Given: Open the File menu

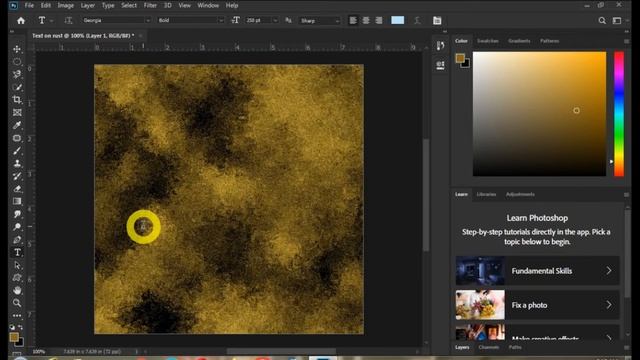Looking at the screenshot, I should click(x=29, y=5).
